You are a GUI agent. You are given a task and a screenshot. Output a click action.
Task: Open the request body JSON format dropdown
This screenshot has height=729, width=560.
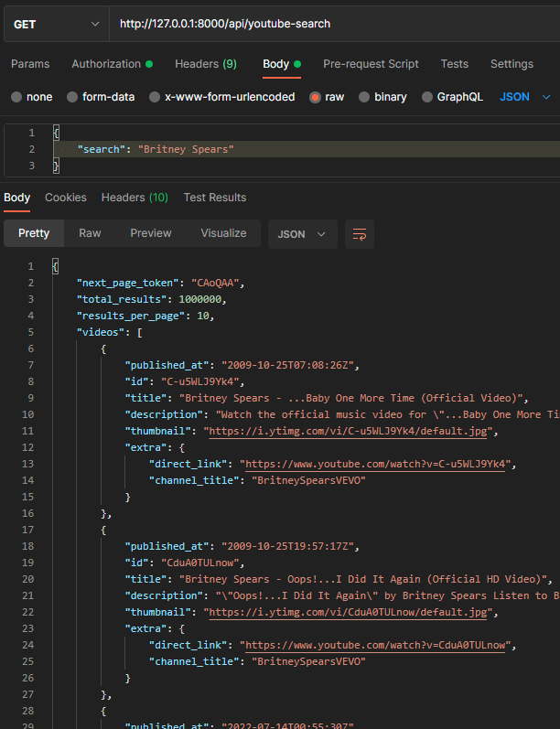[524, 97]
